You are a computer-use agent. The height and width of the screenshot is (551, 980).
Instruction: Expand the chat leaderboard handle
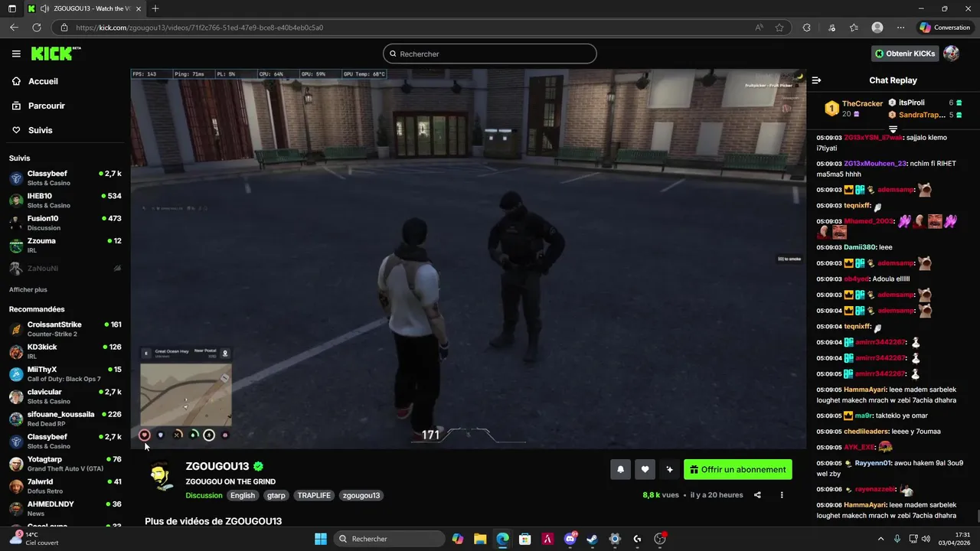tap(893, 129)
